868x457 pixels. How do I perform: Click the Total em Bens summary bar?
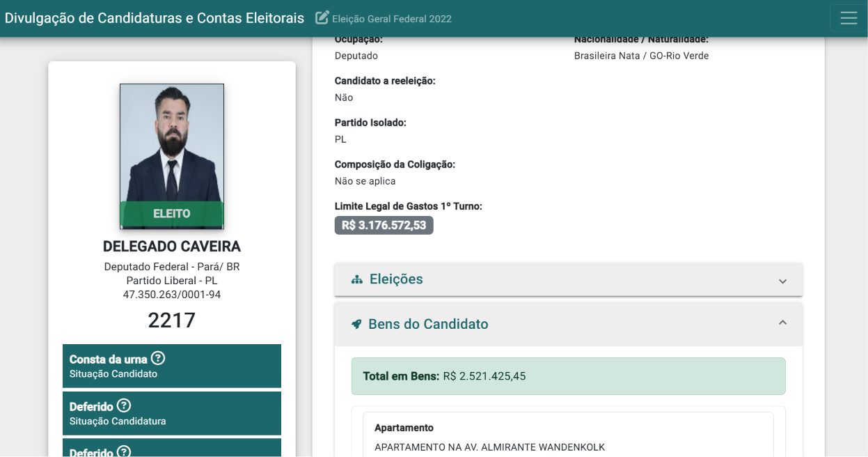569,376
